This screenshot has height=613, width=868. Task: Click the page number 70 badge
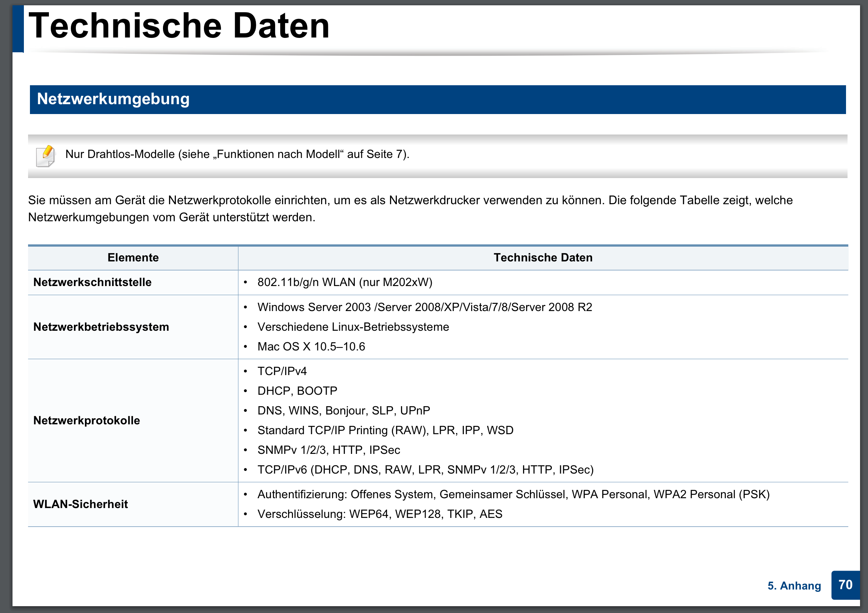[x=845, y=585]
